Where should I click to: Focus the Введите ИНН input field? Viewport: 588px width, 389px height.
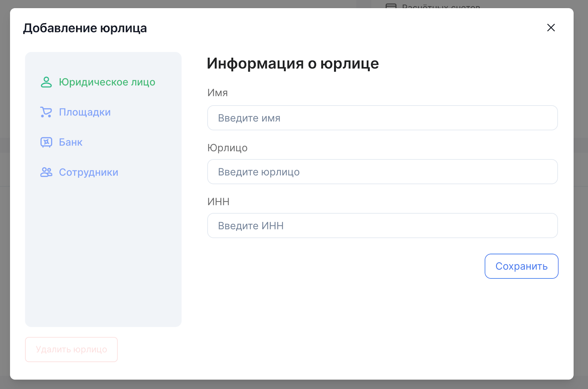[382, 226]
